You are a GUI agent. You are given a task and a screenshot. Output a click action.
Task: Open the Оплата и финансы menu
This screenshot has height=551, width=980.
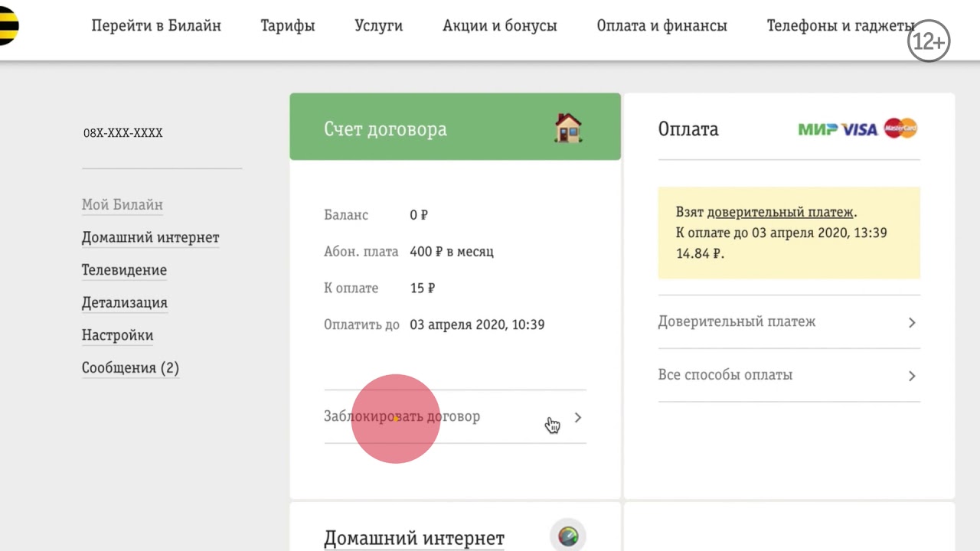(662, 25)
